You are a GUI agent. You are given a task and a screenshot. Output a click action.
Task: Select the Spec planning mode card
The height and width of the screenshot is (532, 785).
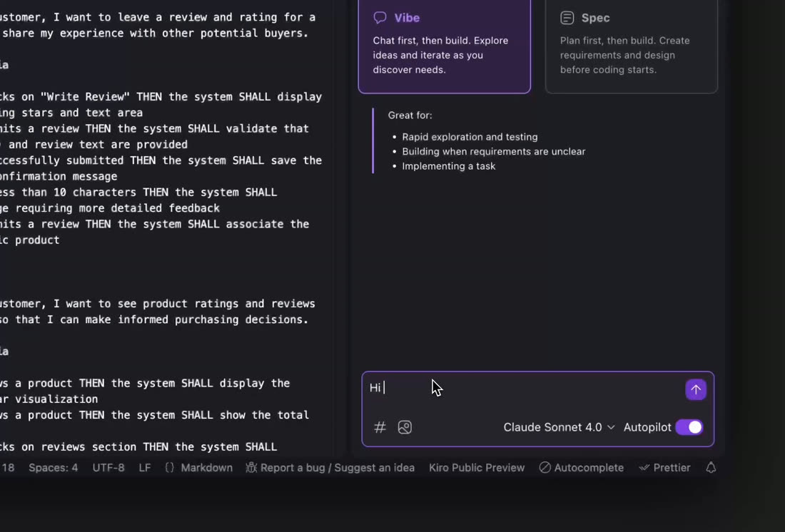click(x=632, y=46)
